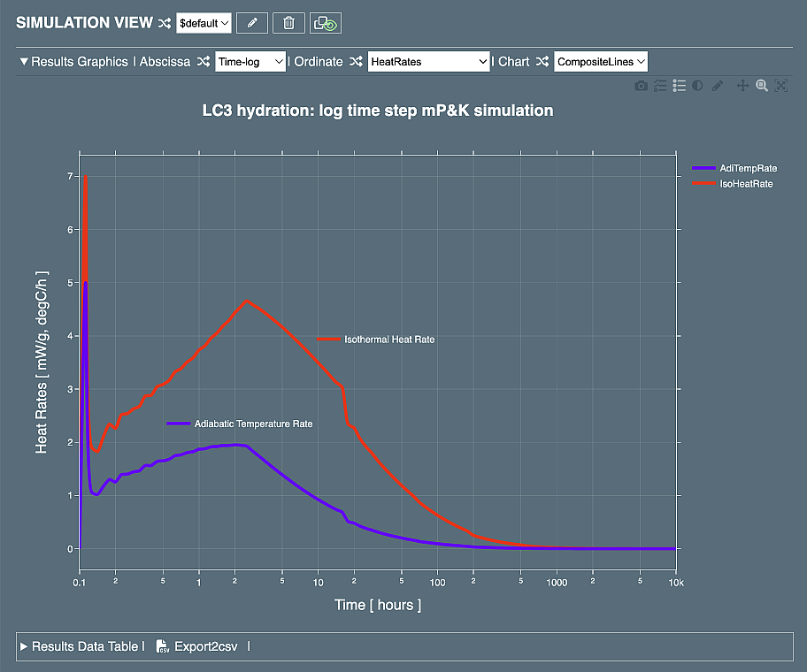Edit the simulation view with pencil button
807x672 pixels.
[x=252, y=24]
